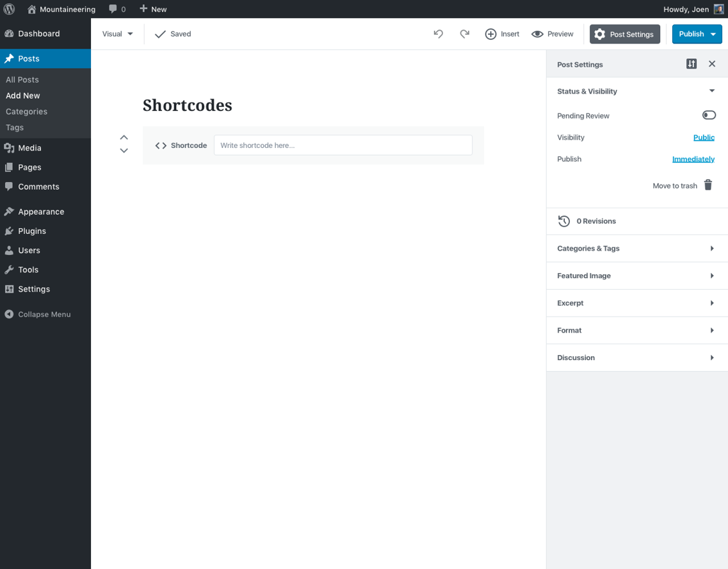Screen dimensions: 728x569
Task: Open 0 Revisions history
Action: click(x=637, y=221)
